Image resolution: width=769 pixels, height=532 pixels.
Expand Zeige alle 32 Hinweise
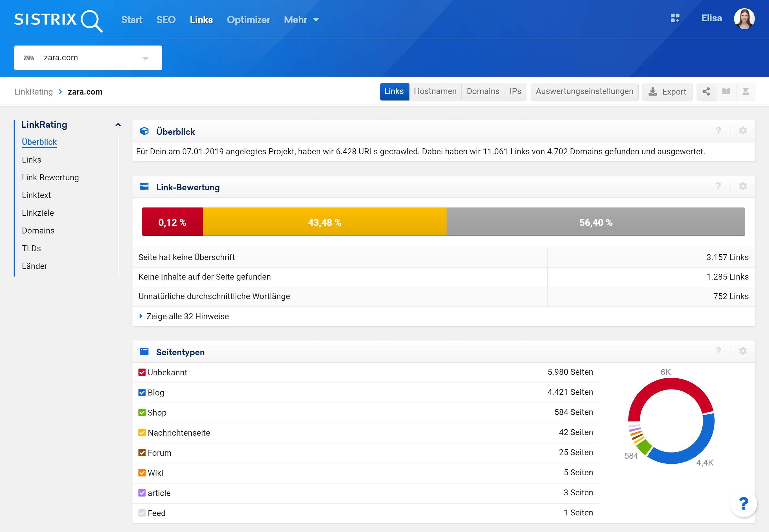(x=188, y=316)
